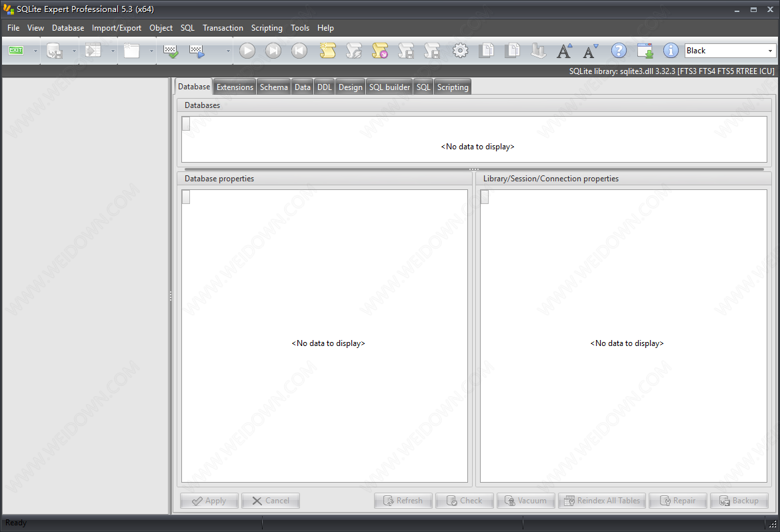The width and height of the screenshot is (780, 532).
Task: Switch to the Design tab
Action: click(351, 87)
